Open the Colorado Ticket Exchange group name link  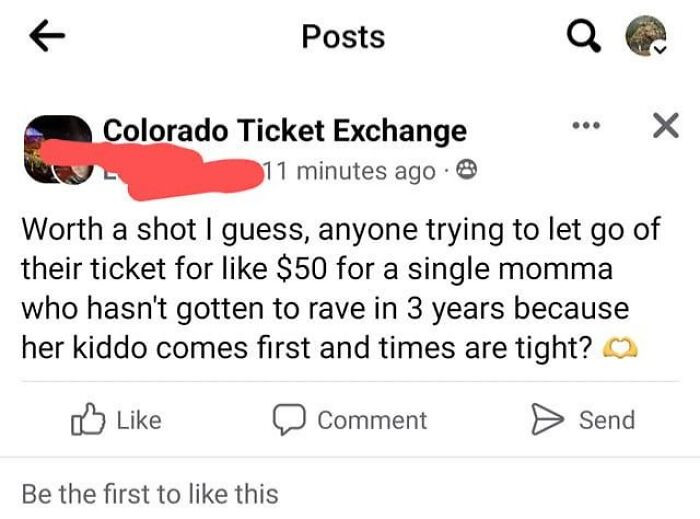click(x=285, y=130)
